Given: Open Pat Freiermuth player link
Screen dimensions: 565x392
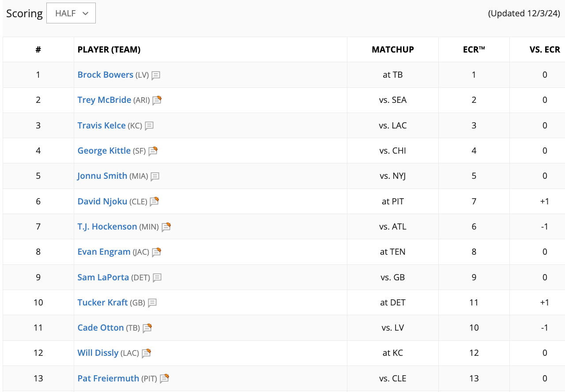Looking at the screenshot, I should [108, 378].
